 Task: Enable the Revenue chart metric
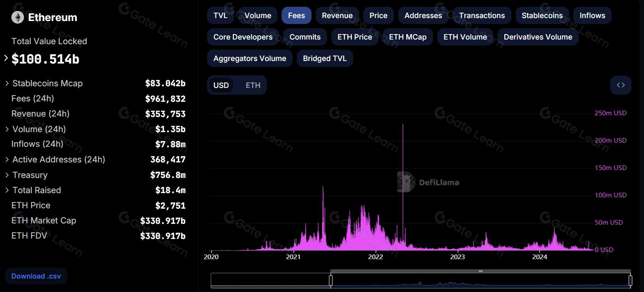pyautogui.click(x=337, y=16)
